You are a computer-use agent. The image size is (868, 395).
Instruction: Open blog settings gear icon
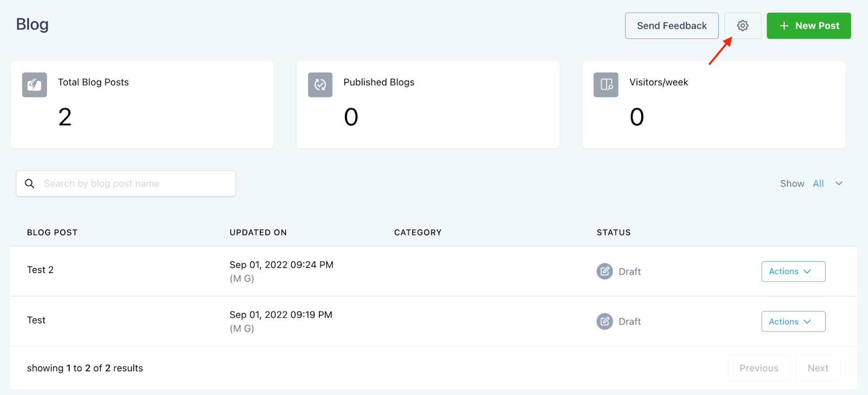click(x=743, y=25)
